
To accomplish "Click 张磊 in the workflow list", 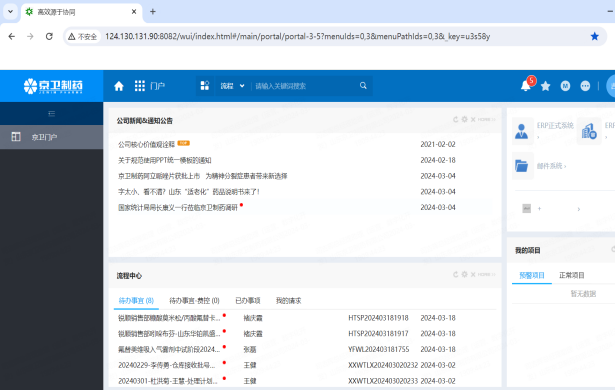I will pyautogui.click(x=250, y=349).
